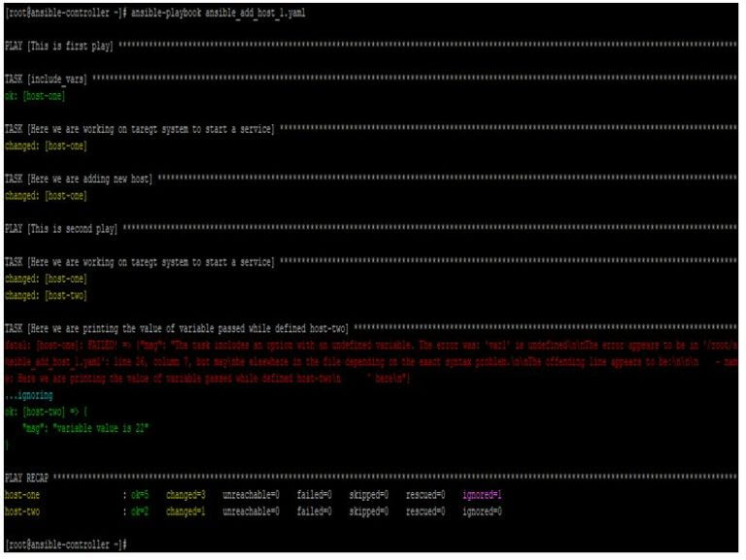Click rescued=0 in host-two recap row
Image resolution: width=746 pixels, height=560 pixels.
tap(425, 512)
